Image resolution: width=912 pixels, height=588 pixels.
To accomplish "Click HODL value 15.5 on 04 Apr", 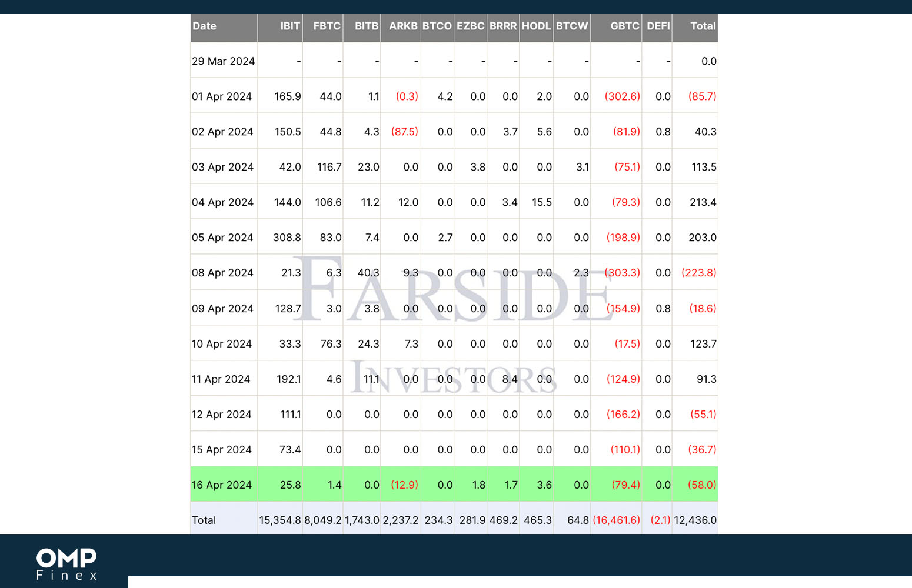I will [x=542, y=202].
